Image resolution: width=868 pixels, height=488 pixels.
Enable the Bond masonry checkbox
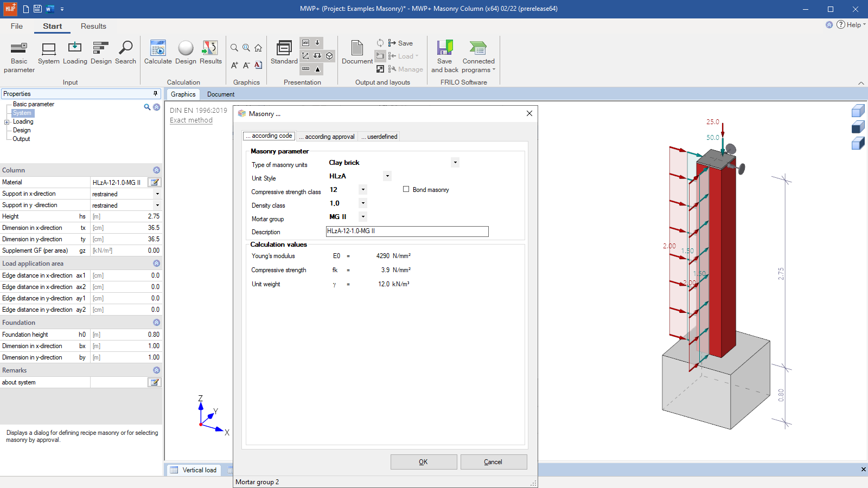406,189
